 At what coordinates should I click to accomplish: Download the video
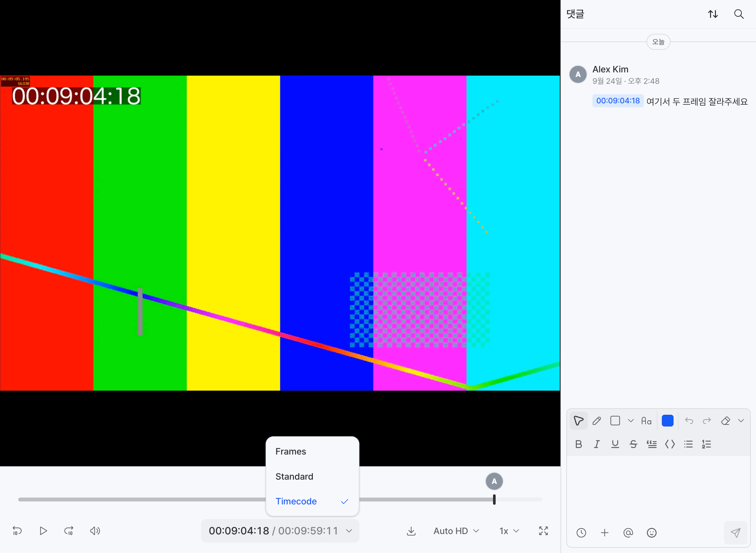[411, 531]
